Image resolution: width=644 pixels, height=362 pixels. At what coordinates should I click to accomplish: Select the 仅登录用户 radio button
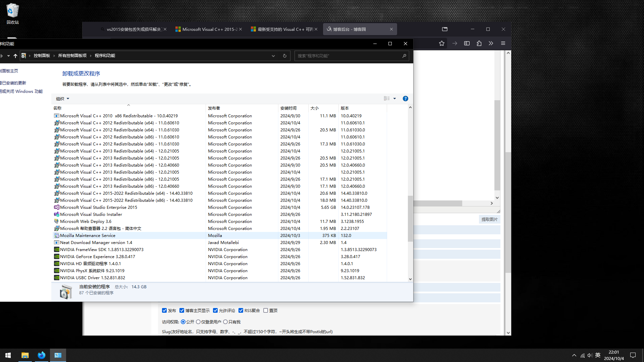point(198,322)
